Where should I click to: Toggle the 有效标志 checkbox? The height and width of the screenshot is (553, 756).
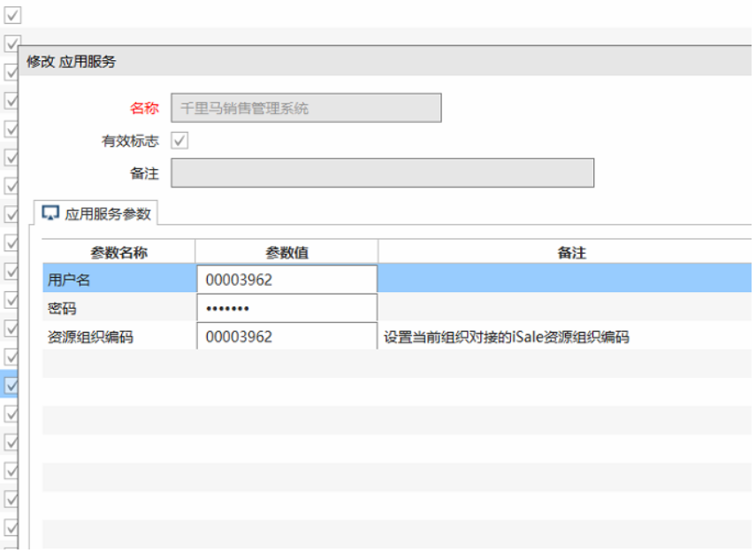pos(179,141)
